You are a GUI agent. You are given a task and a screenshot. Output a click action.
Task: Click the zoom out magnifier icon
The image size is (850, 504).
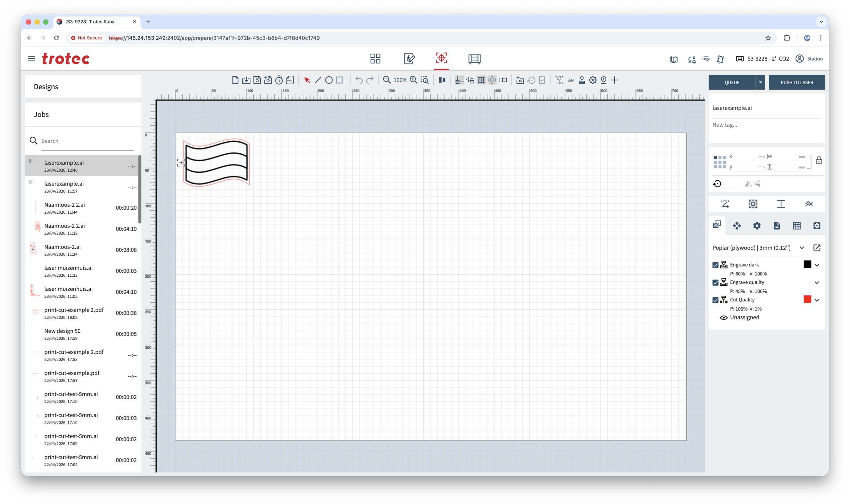pyautogui.click(x=386, y=80)
